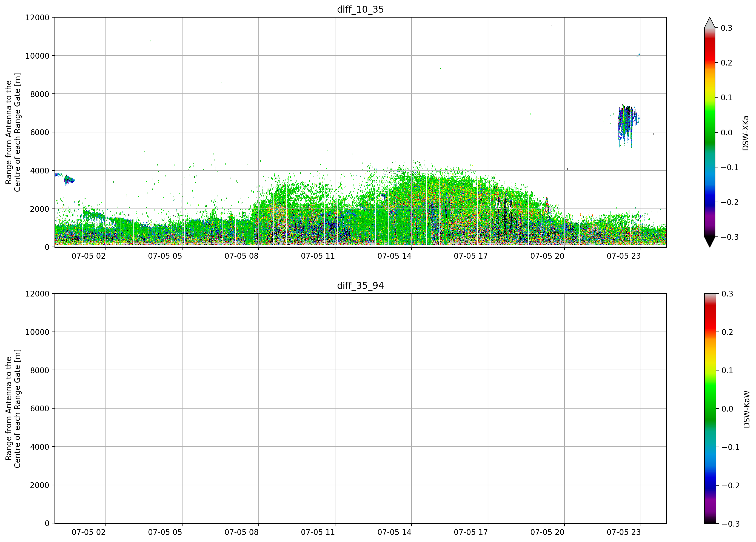Click '07-05 20' tick label under diff_10_35 plot
Viewport: 756px width, 542px height.
click(x=547, y=256)
